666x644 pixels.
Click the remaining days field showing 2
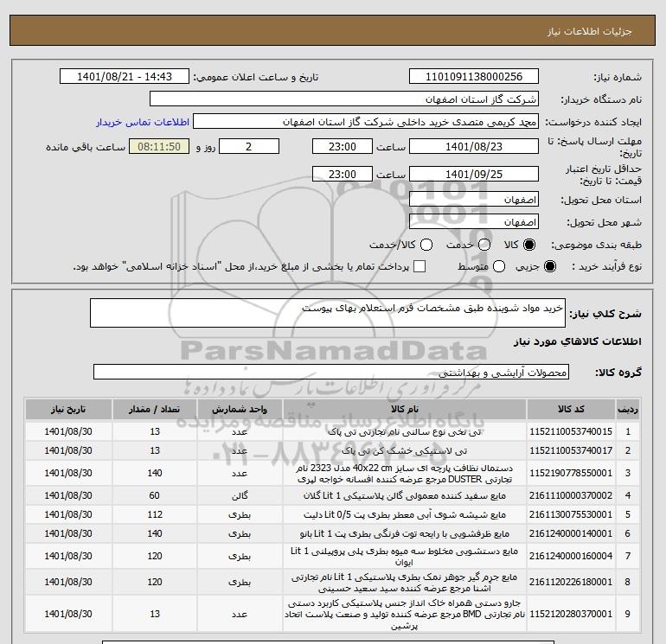[249, 146]
